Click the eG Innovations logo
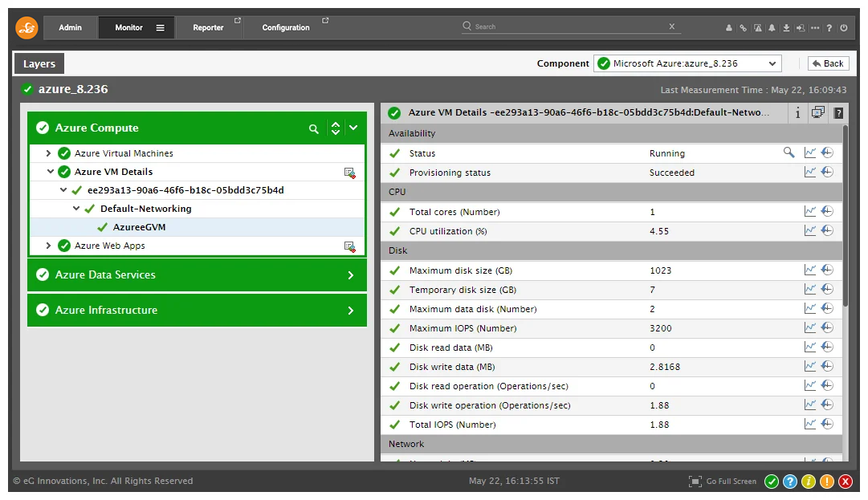Image resolution: width=868 pixels, height=500 pixels. 26,27
